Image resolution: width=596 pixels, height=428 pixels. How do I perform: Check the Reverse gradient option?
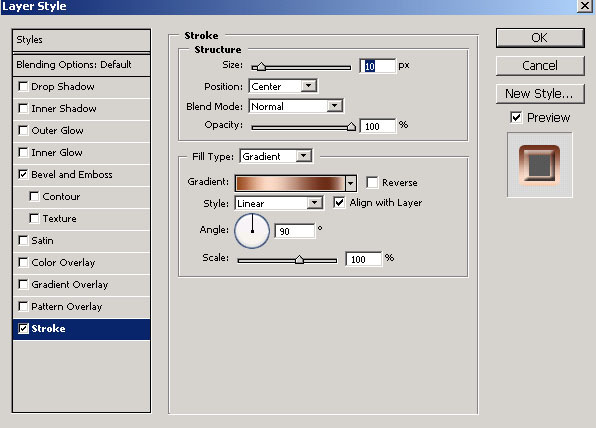372,182
